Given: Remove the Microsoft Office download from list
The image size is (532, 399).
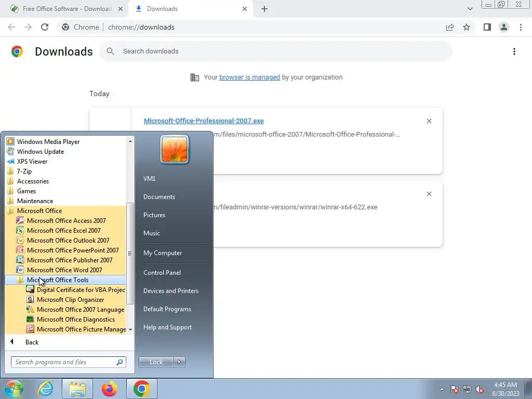Looking at the screenshot, I should coord(429,121).
